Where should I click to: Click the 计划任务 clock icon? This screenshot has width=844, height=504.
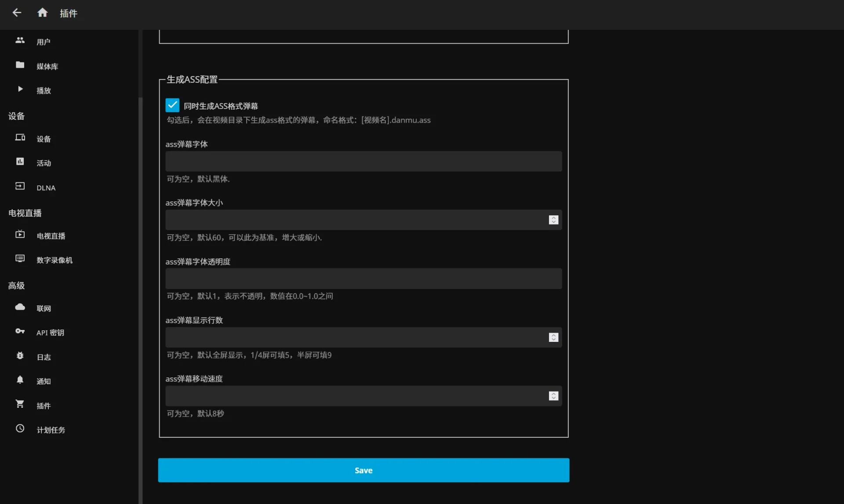pos(20,428)
